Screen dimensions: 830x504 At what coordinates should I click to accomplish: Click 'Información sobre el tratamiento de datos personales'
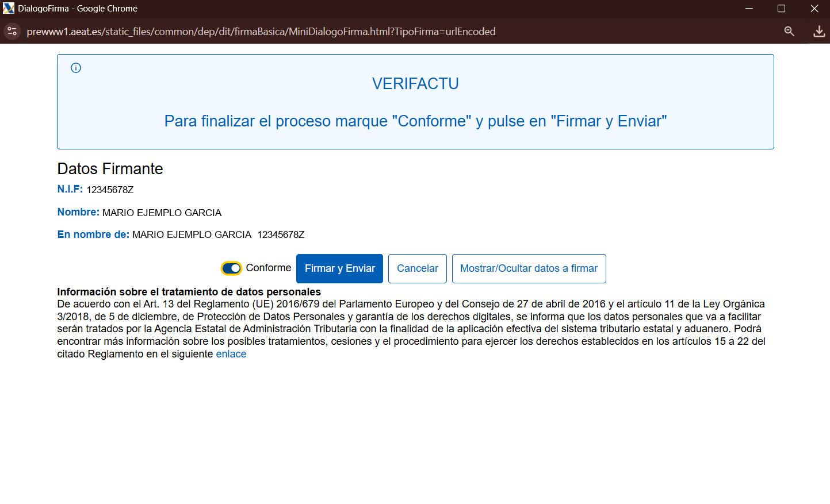pos(189,292)
